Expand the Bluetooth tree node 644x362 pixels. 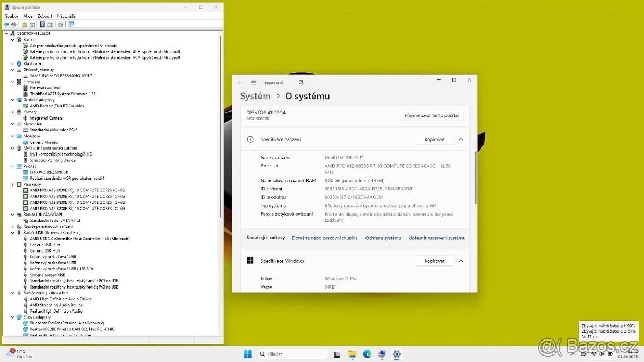[x=12, y=63]
